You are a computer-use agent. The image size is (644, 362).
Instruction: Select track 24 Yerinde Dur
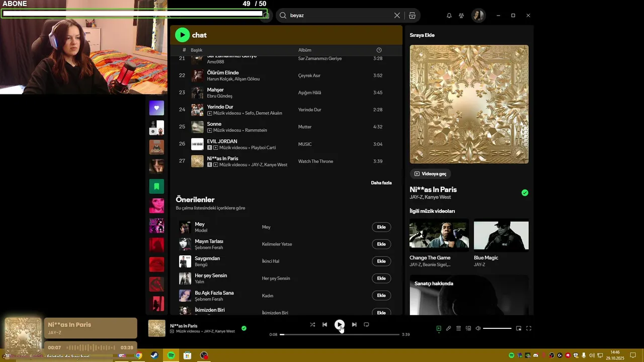(286, 110)
